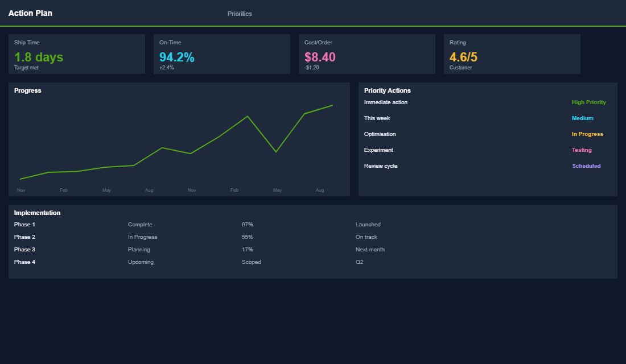Click the 17% value for Phase 3
Image resolution: width=626 pixels, height=364 pixels.
247,249
